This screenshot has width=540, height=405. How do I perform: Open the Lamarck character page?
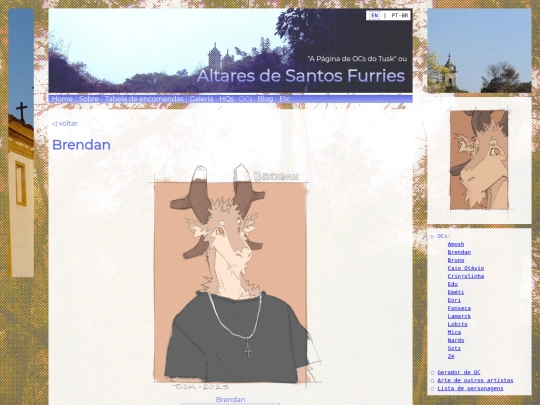click(x=459, y=316)
